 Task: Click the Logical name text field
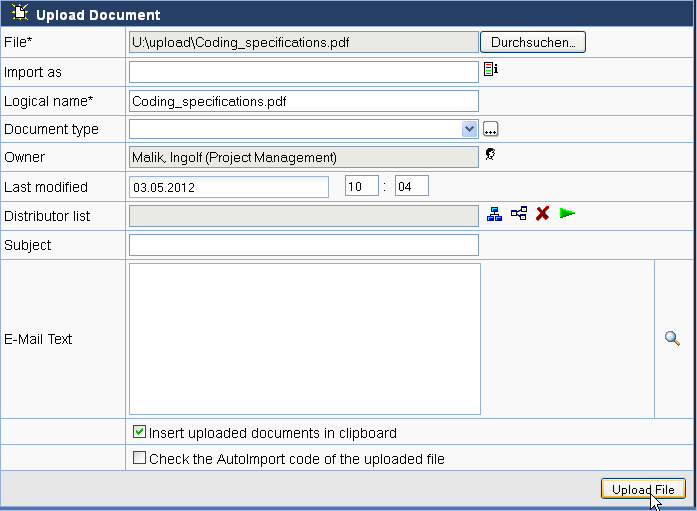tap(304, 101)
